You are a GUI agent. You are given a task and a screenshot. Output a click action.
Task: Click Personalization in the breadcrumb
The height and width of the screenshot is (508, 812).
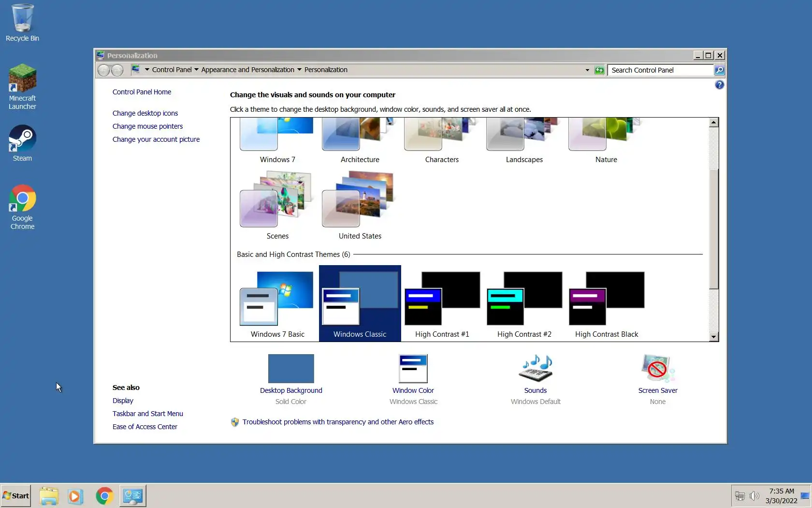[x=326, y=70]
